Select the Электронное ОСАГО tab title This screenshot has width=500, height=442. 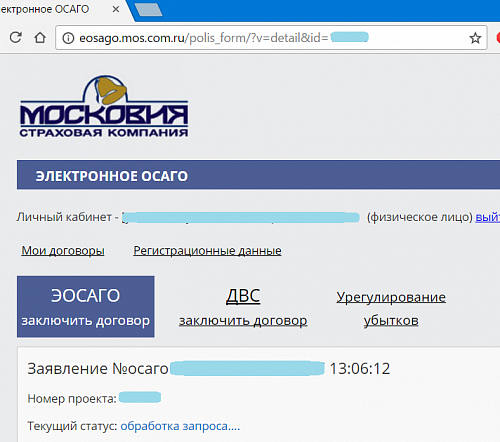pyautogui.click(x=45, y=9)
